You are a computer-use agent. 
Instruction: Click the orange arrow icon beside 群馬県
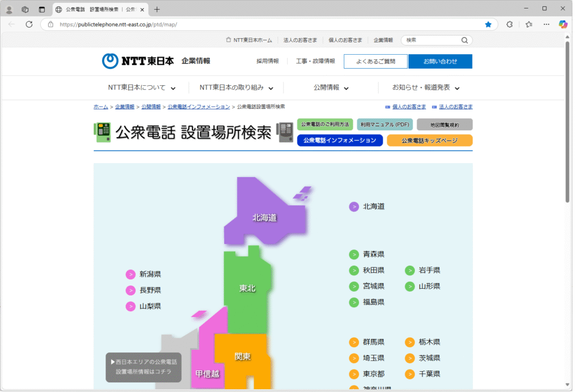point(354,342)
